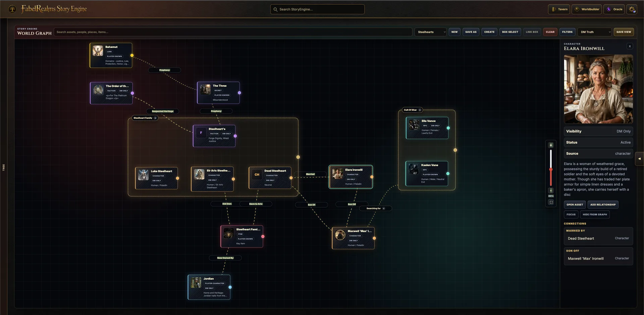Open the Oracle section
Screen dimensions: 644x315
[614, 9]
